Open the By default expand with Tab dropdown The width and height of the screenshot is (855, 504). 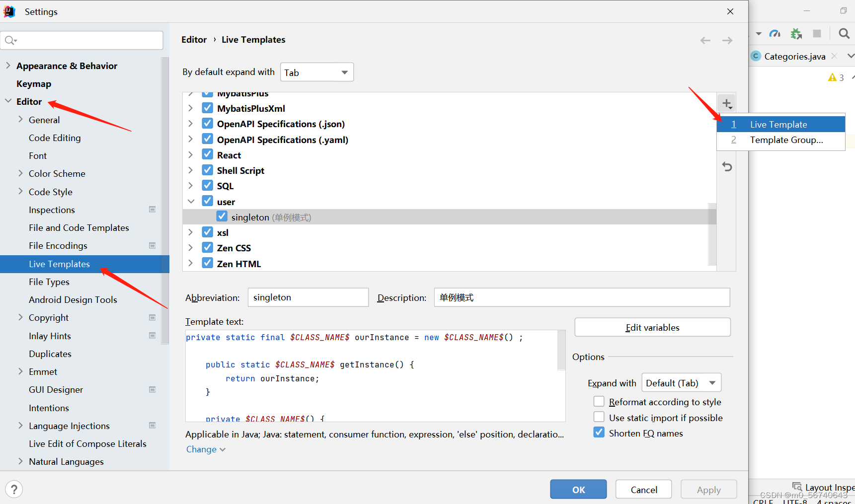(x=317, y=72)
